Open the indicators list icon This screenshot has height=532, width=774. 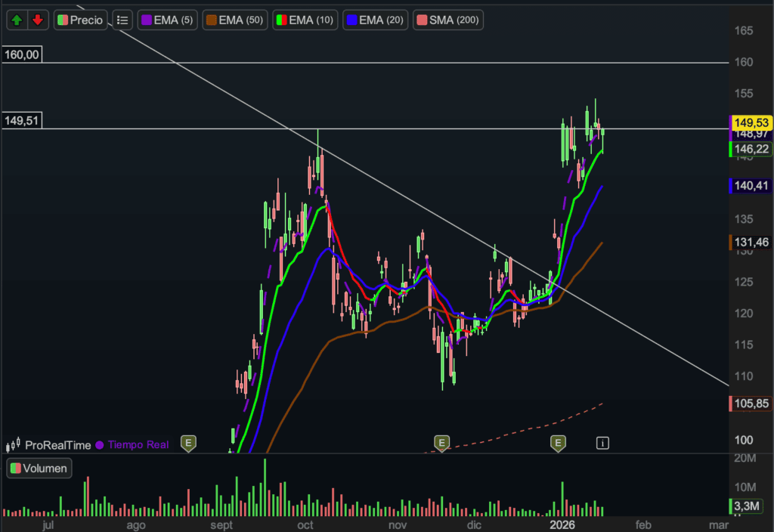pyautogui.click(x=122, y=20)
